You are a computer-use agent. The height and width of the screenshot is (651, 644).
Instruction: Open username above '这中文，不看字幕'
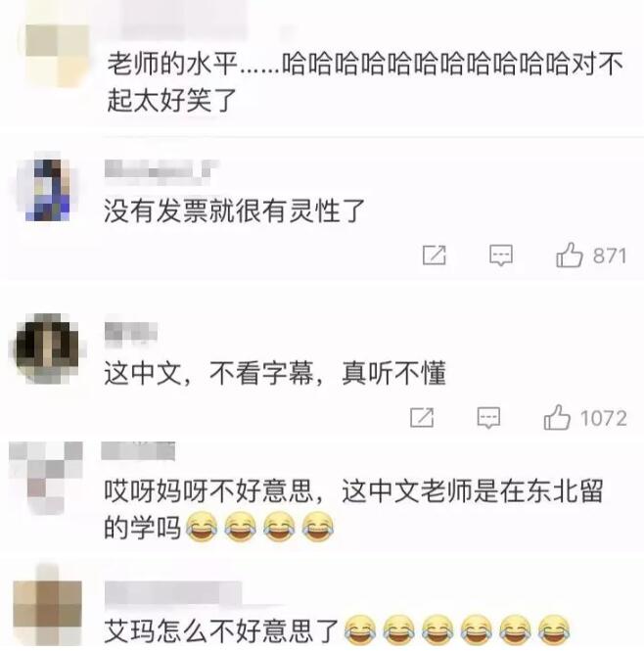[x=131, y=331]
